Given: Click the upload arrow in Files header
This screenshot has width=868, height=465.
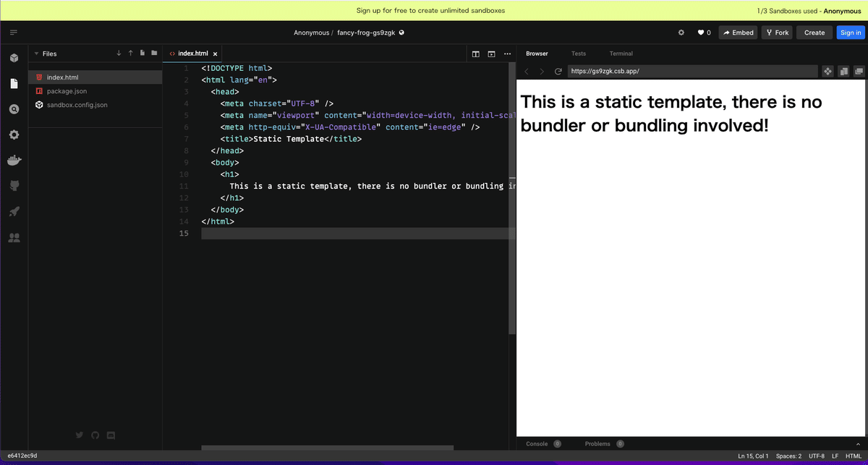Looking at the screenshot, I should (x=130, y=53).
